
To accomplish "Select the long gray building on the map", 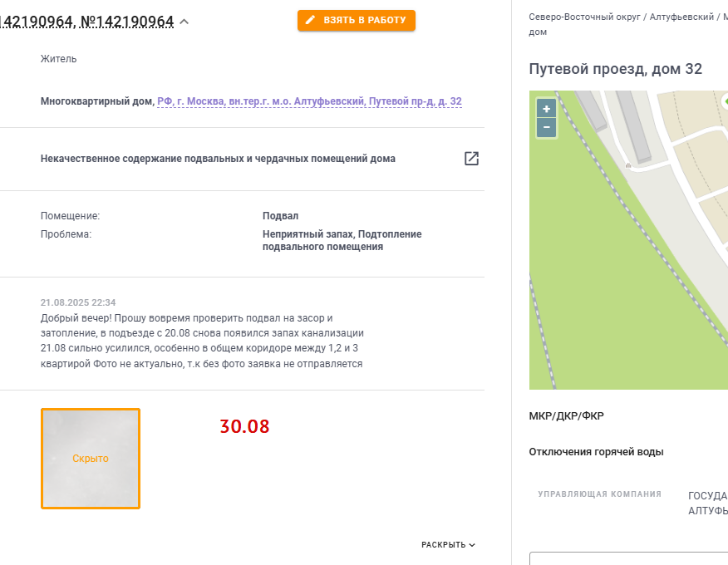I will [x=634, y=126].
